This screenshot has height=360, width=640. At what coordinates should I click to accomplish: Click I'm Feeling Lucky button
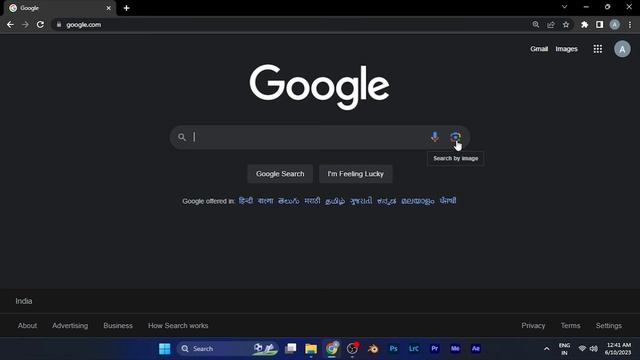coord(356,174)
